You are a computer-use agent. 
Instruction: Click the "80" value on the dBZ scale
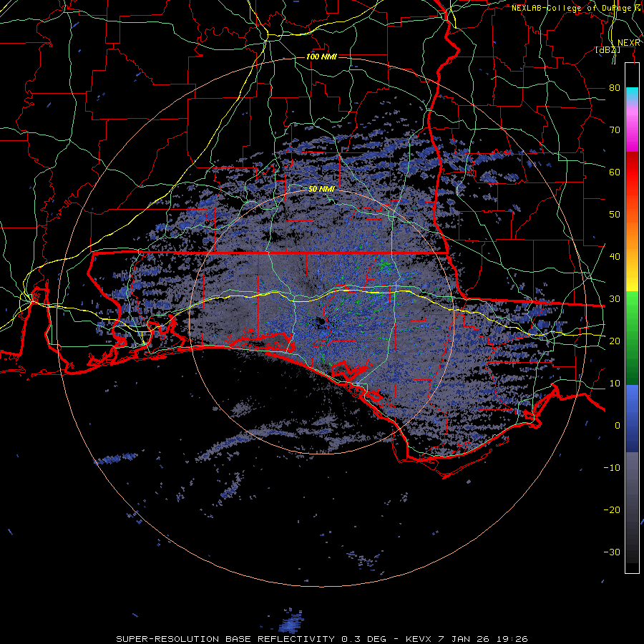615,87
